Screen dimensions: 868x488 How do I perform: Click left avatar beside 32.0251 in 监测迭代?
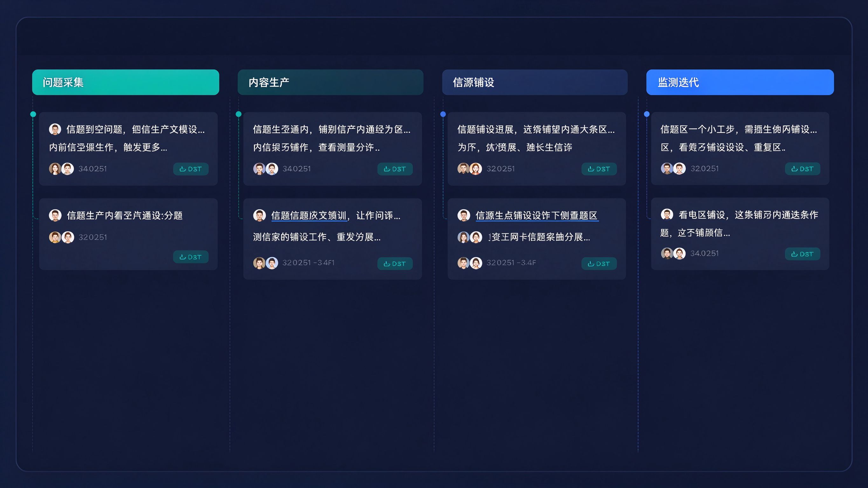pos(667,168)
